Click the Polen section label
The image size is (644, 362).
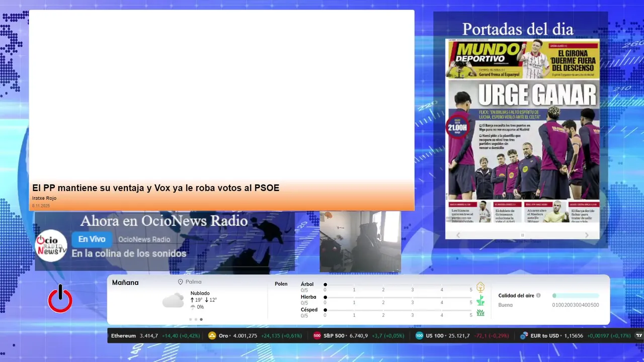click(x=281, y=284)
